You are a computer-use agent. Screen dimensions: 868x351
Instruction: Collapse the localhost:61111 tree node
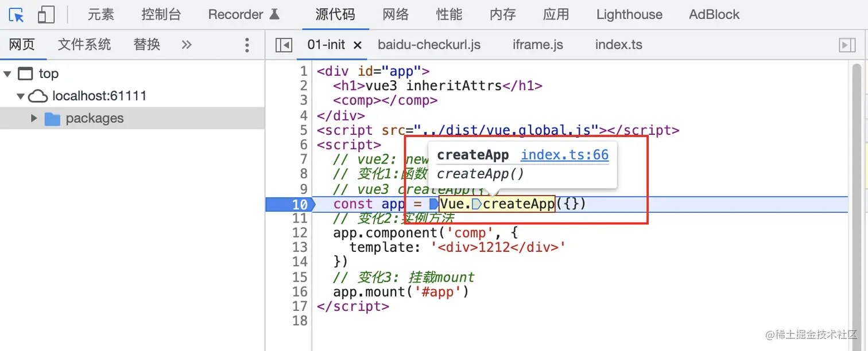[21, 96]
